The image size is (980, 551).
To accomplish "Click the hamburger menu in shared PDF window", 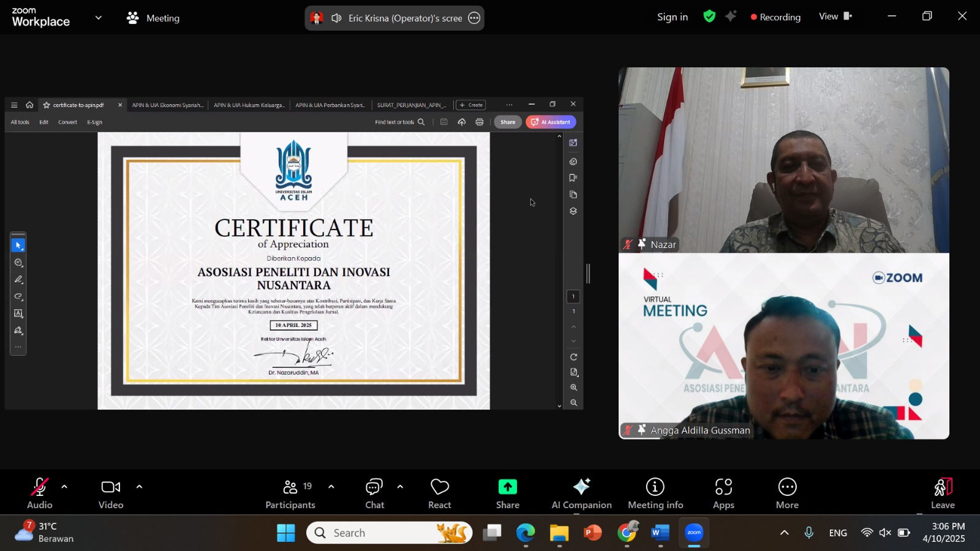I will [14, 105].
